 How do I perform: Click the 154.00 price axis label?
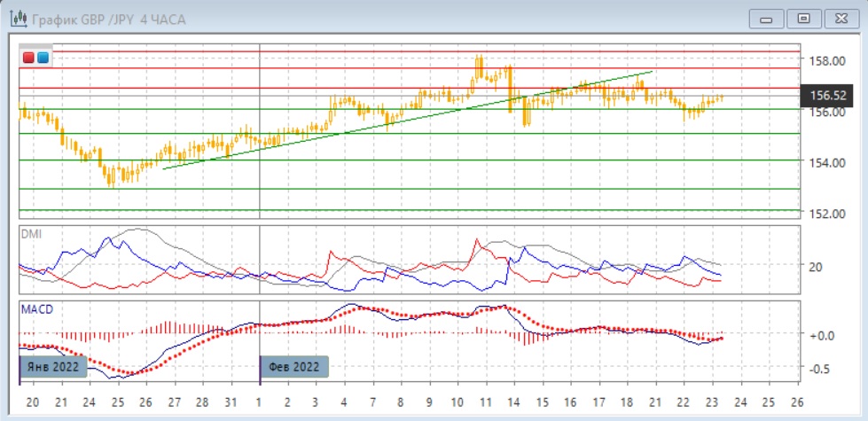(825, 163)
